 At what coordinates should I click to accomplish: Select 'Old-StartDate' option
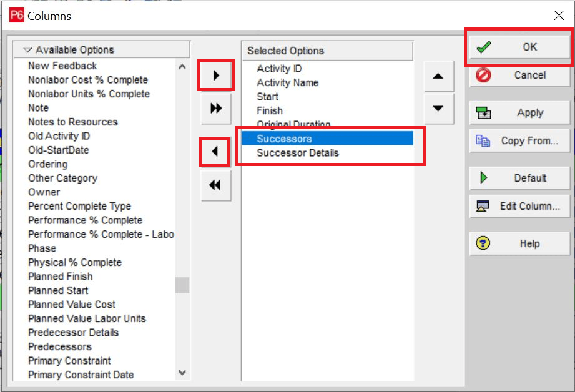pyautogui.click(x=59, y=150)
